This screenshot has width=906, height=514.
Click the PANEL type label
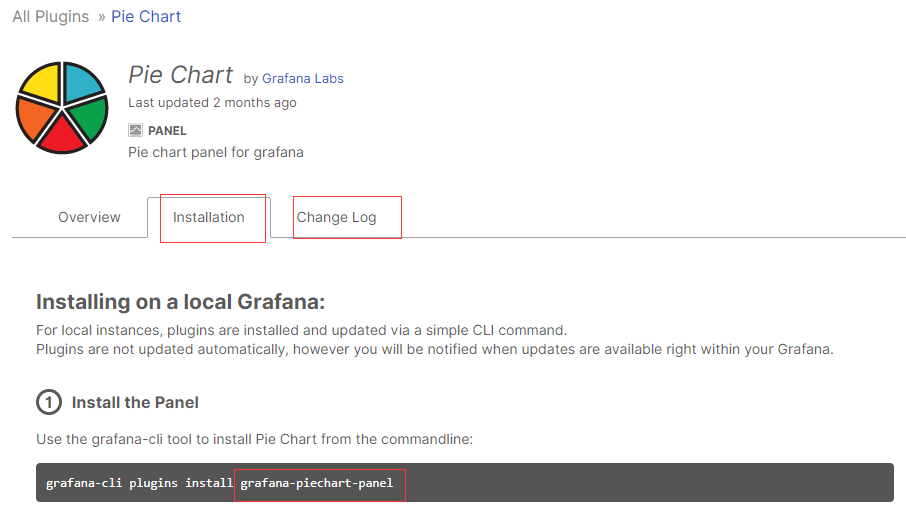pos(167,131)
